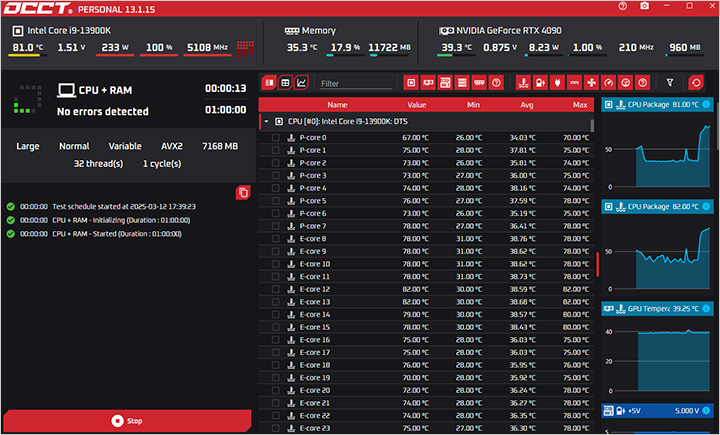Check the P-core 5 checkbox
Image resolution: width=720 pixels, height=435 pixels.
[x=276, y=201]
